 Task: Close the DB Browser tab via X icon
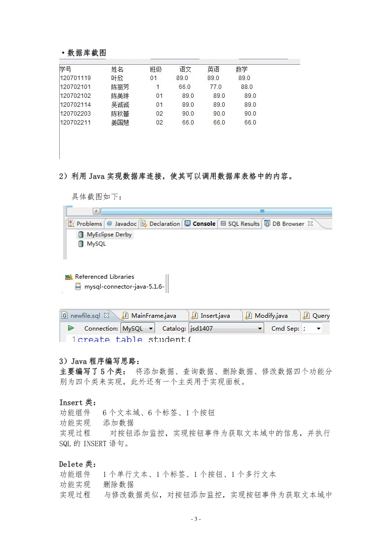[x=311, y=223]
